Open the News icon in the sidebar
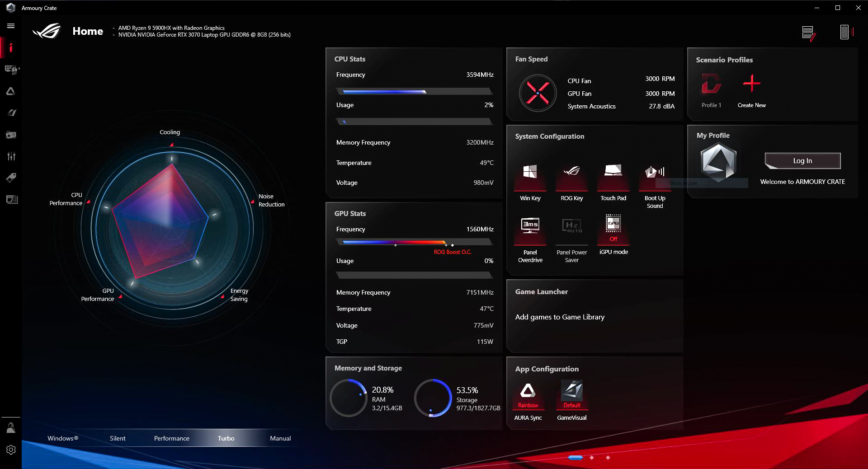Screen dimensions: 868x469 pyautogui.click(x=11, y=199)
